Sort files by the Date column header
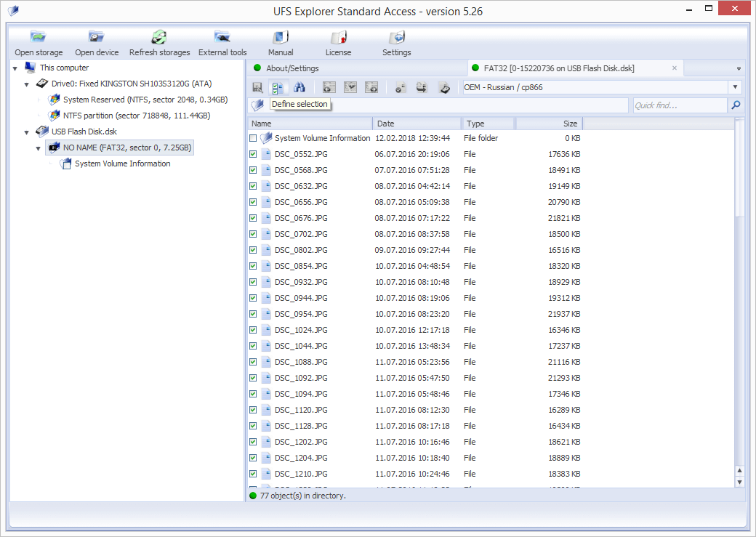 coord(417,124)
